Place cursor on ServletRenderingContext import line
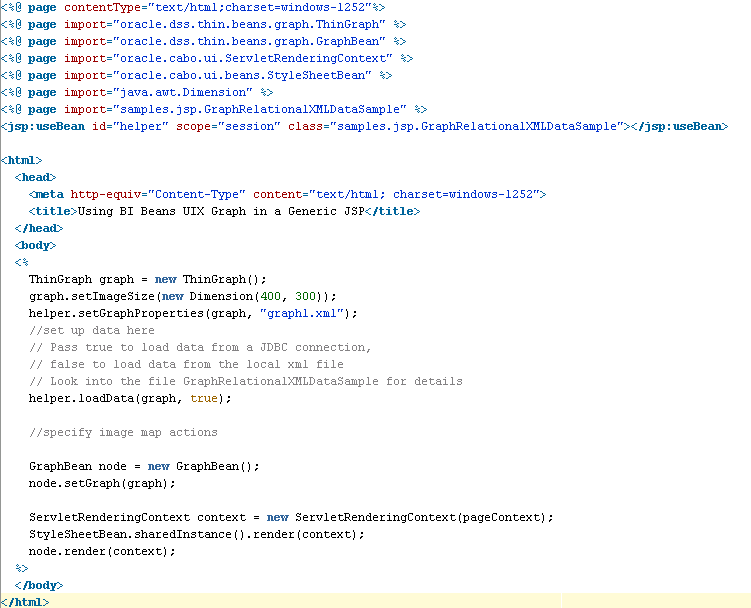This screenshot has height=608, width=751. pyautogui.click(x=206, y=58)
